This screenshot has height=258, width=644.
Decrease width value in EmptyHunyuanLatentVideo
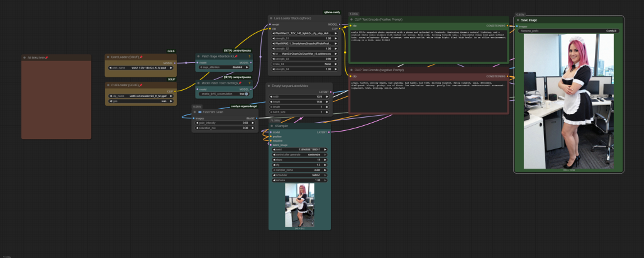[x=272, y=97]
